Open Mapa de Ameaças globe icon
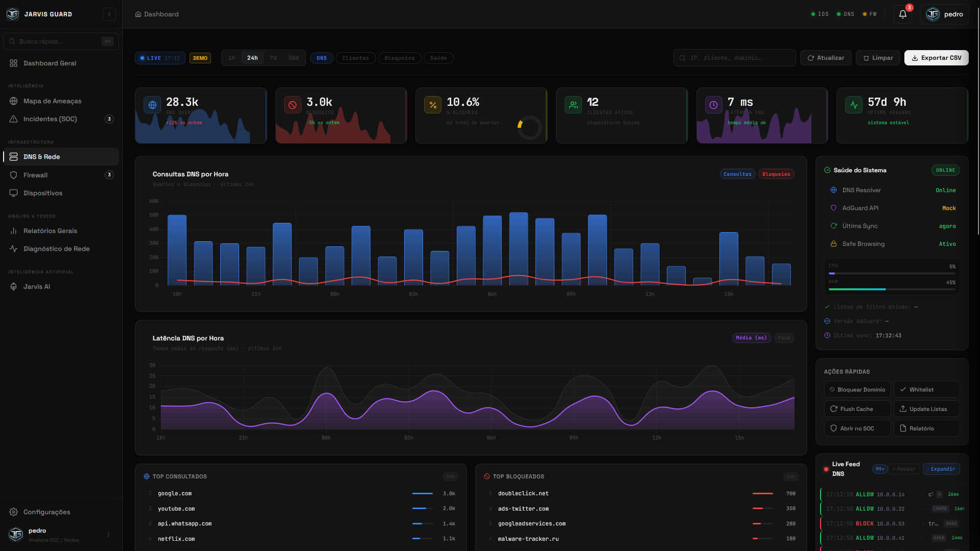 pyautogui.click(x=14, y=101)
